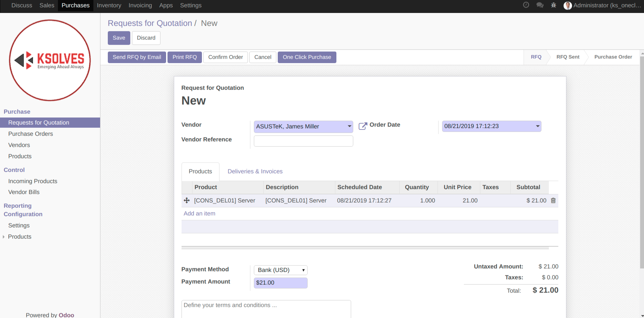Click the Add an item link
Image resolution: width=644 pixels, height=318 pixels.
tap(199, 213)
